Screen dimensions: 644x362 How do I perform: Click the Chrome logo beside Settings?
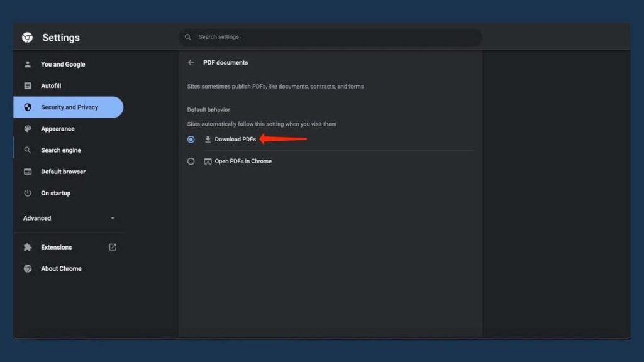click(x=28, y=37)
